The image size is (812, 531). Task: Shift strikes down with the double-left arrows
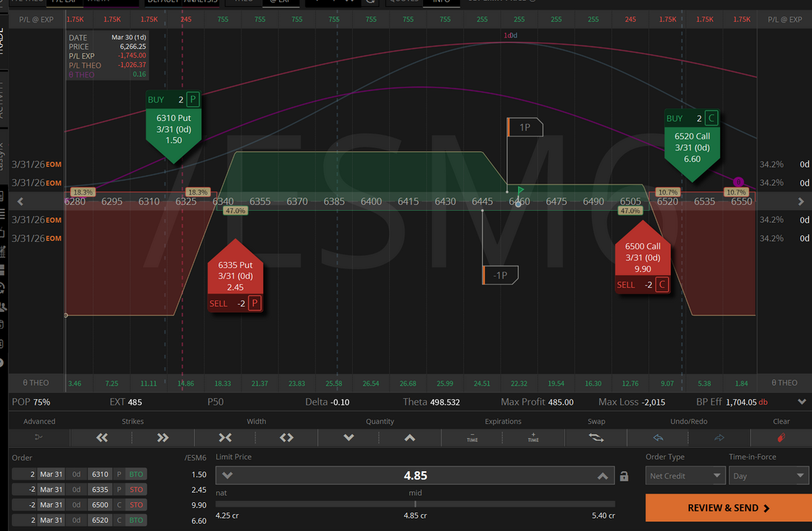tap(102, 437)
